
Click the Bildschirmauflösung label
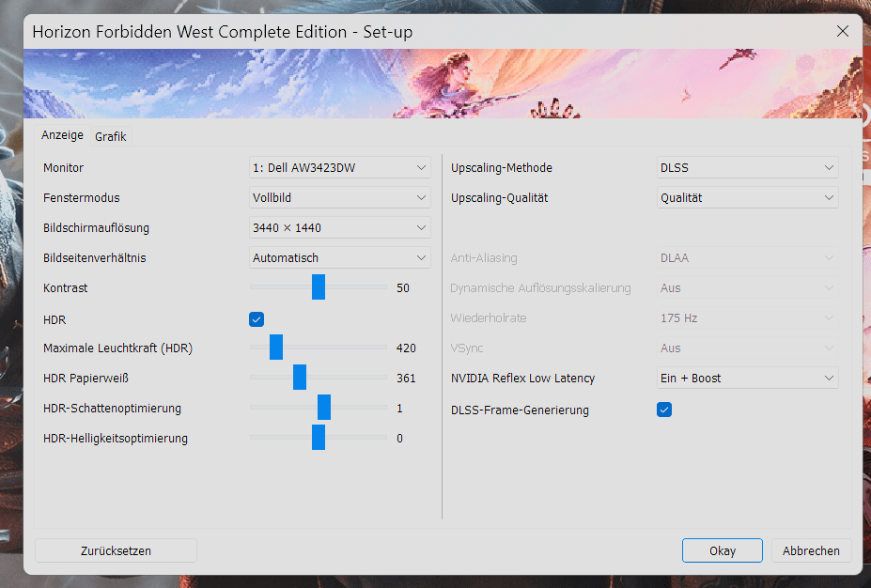(96, 227)
